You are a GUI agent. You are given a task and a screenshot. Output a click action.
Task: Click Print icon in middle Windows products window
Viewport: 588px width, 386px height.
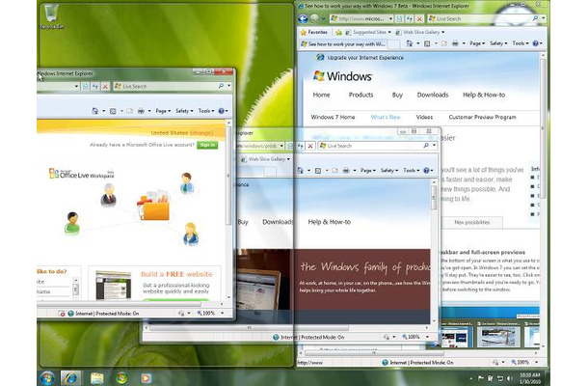point(346,171)
